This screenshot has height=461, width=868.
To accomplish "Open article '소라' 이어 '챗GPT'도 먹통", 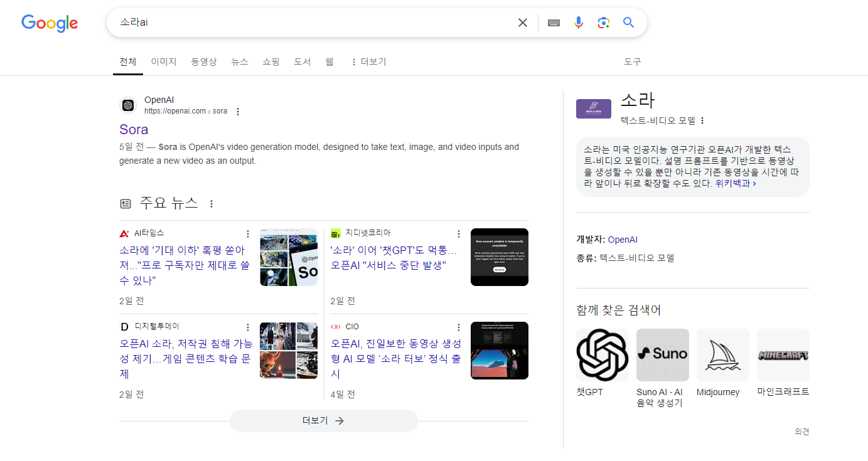I will [394, 258].
